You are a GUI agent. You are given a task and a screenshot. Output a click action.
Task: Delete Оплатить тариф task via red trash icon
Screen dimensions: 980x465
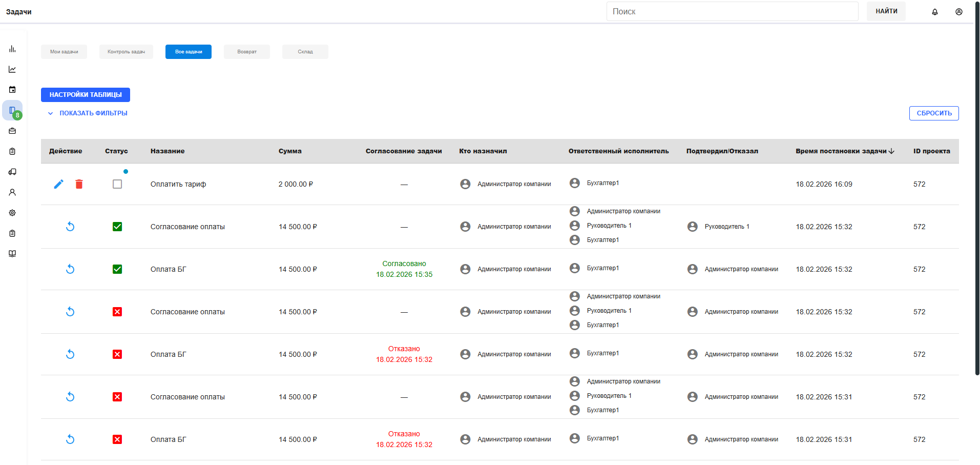79,184
